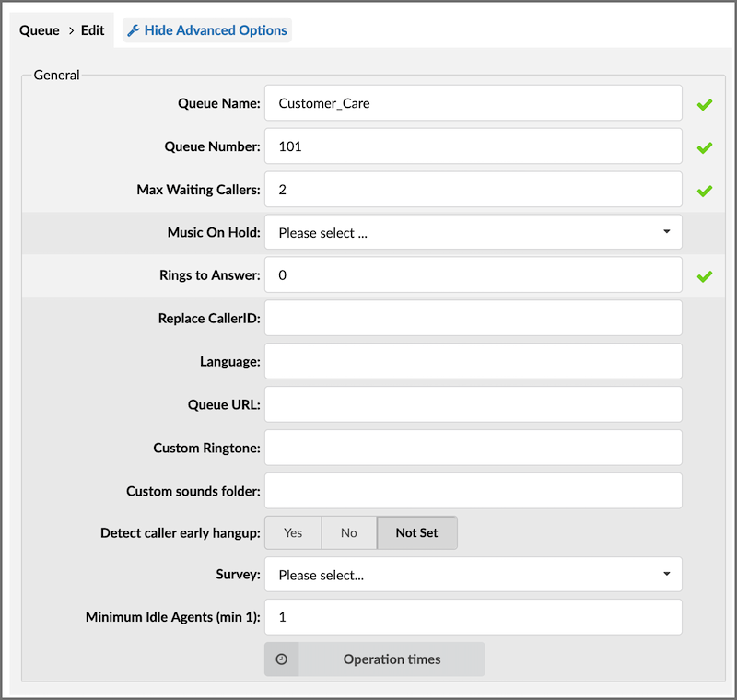Click the Survey label

[239, 575]
